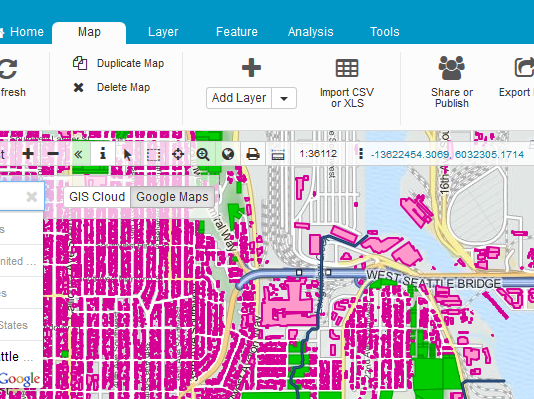Clear the search box with X
The height and width of the screenshot is (399, 534).
point(32,196)
